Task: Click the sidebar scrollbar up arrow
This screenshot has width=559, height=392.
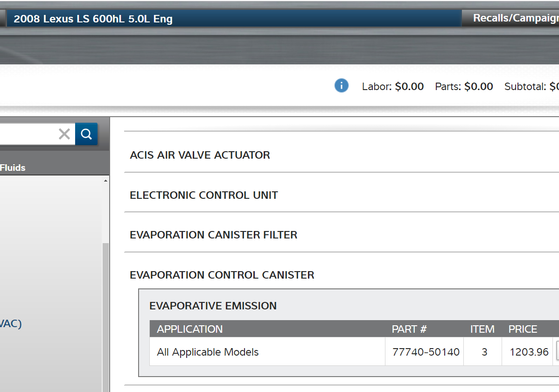Action: click(x=105, y=181)
